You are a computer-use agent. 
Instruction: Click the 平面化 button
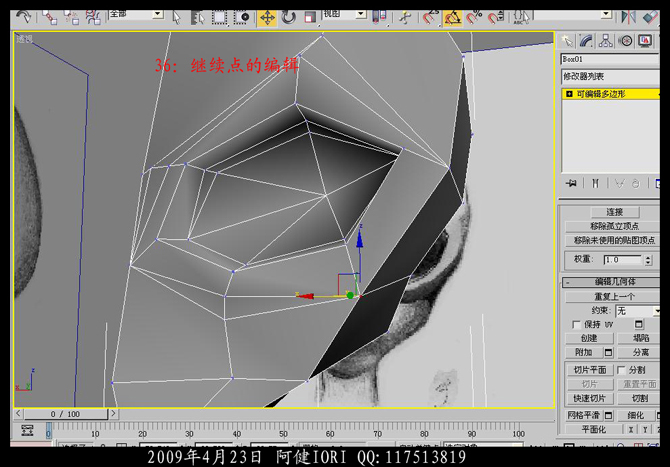point(594,429)
